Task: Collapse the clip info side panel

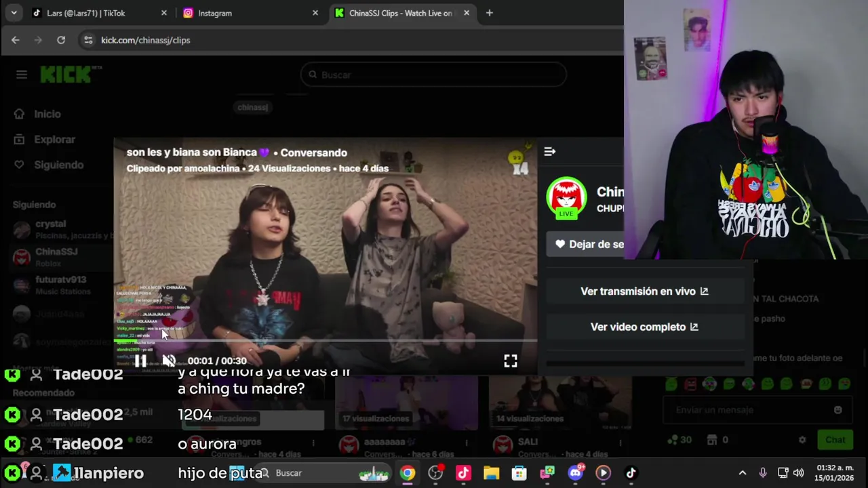Action: pyautogui.click(x=550, y=152)
